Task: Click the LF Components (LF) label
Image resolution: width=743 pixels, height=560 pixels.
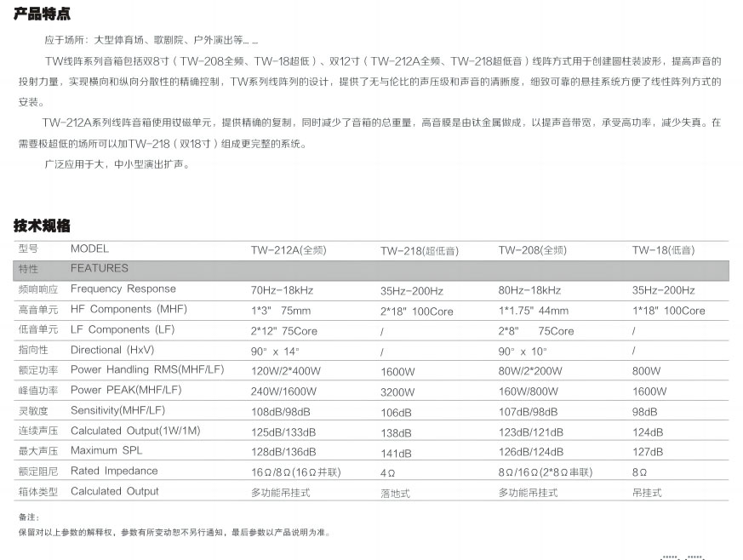Action: coord(122,329)
